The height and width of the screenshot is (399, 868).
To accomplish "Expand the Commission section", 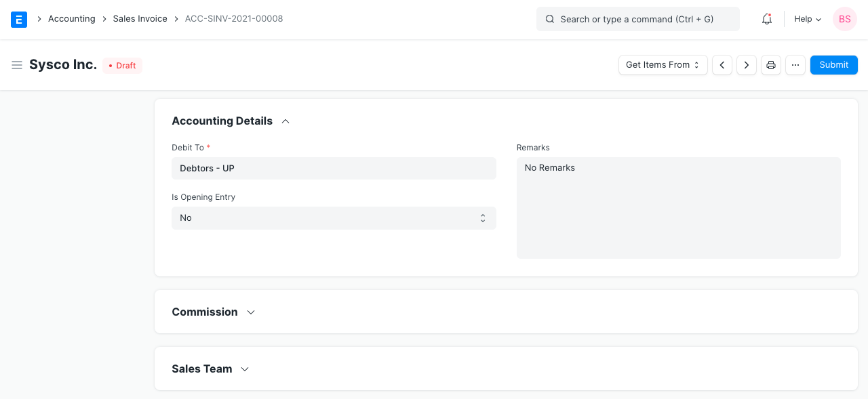I will click(x=250, y=312).
